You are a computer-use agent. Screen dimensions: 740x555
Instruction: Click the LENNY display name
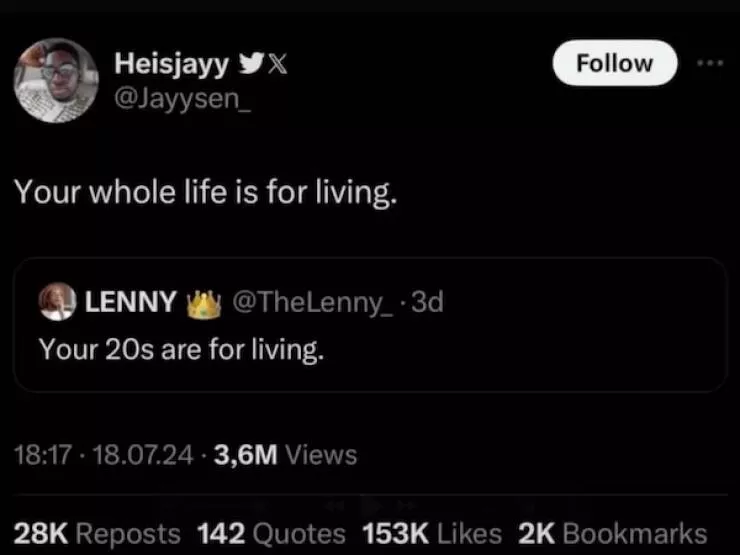coord(131,302)
